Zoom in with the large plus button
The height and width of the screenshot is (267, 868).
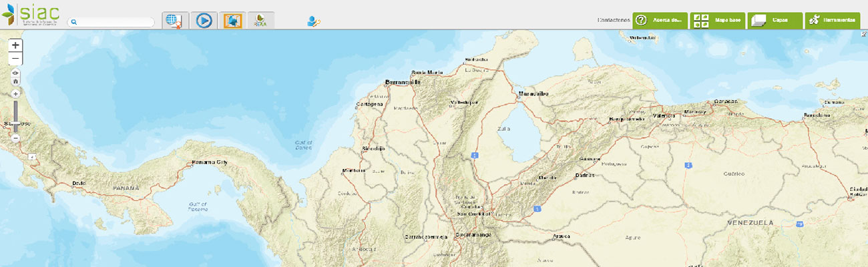coord(15,45)
